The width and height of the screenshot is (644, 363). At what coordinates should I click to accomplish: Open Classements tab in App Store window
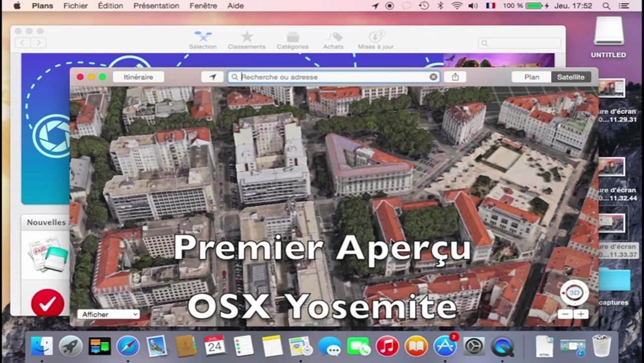pyautogui.click(x=246, y=40)
